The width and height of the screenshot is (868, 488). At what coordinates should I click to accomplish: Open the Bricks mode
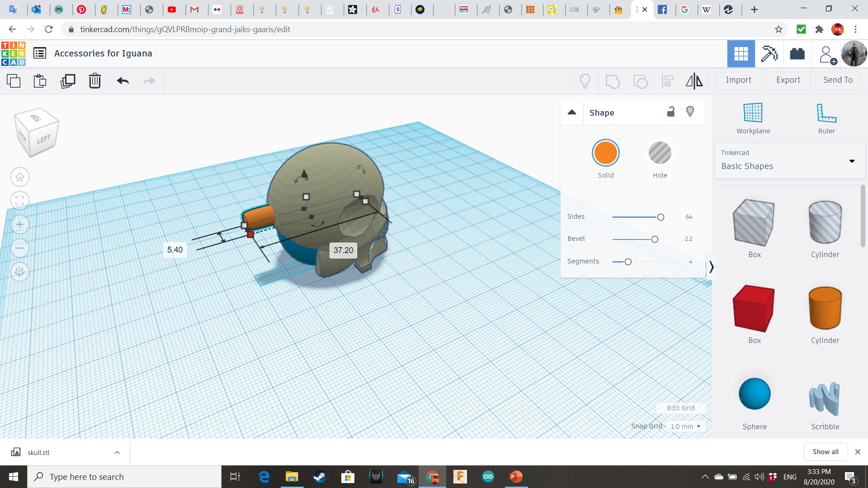797,54
